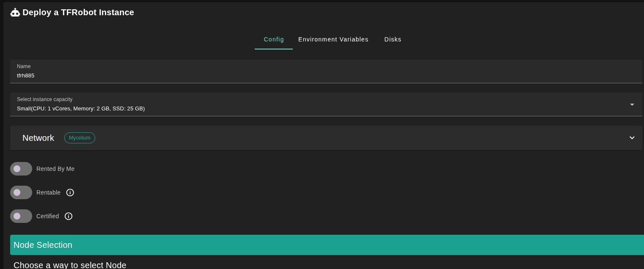Click the Network panel title
Viewport: 644px width, 269px height.
(38, 138)
